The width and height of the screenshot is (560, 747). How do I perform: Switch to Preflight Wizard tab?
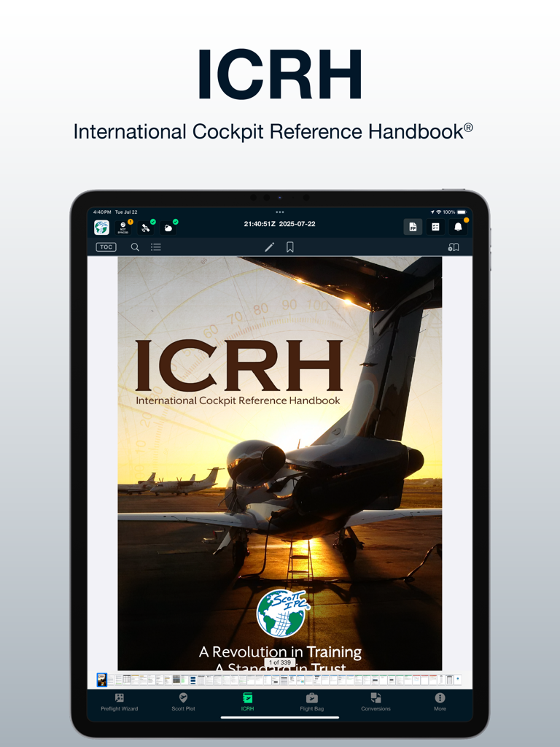tap(119, 703)
